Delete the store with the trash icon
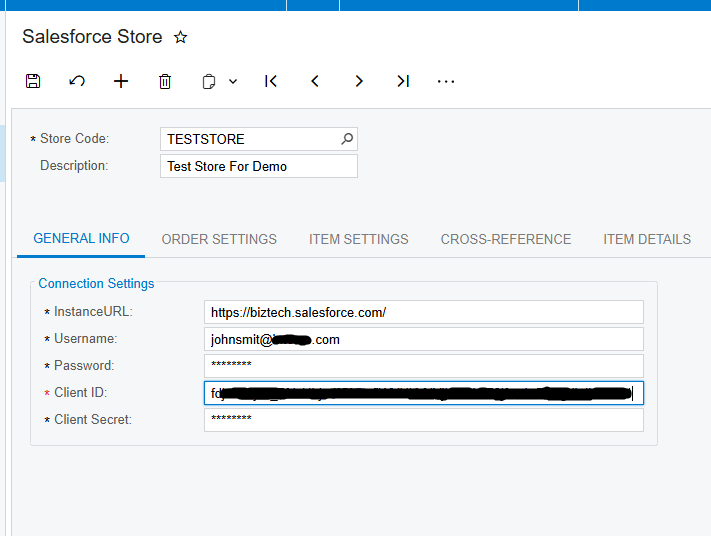Image resolution: width=711 pixels, height=536 pixels. (165, 82)
